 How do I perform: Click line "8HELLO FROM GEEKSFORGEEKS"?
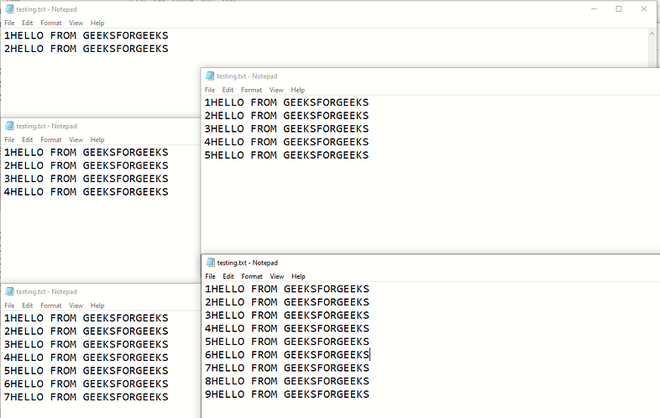tap(287, 381)
